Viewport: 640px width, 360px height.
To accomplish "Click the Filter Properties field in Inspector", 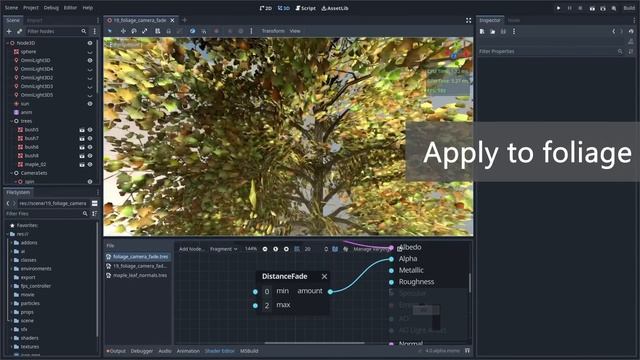I will coord(551,51).
